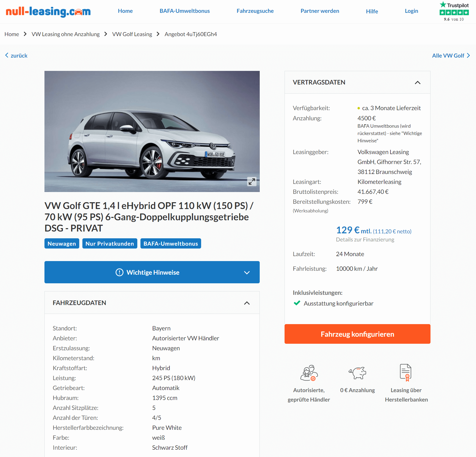Click the null-leasing.com logo
The image size is (476, 457).
pos(48,12)
